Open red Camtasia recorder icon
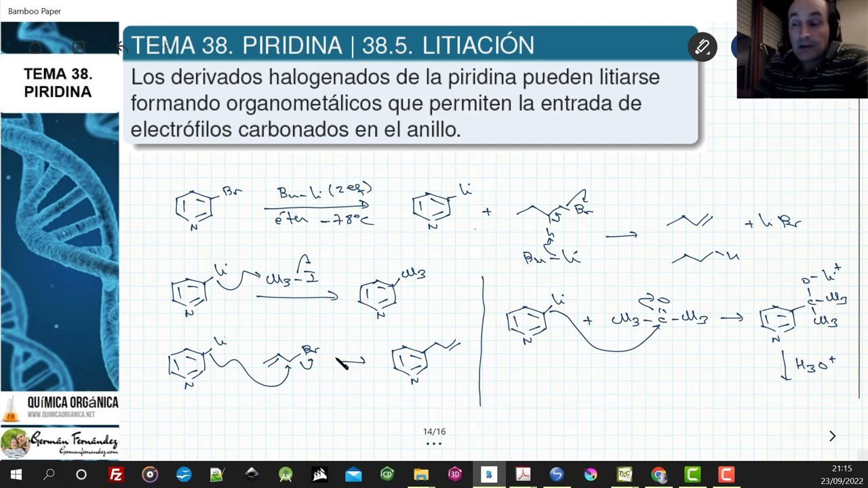The height and width of the screenshot is (488, 868). pyautogui.click(x=726, y=474)
